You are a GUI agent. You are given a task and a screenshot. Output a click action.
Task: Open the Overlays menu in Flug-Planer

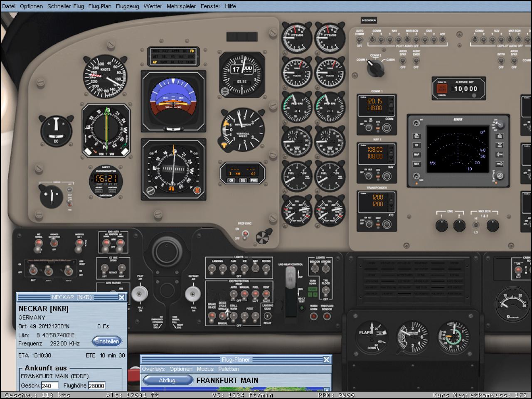(153, 369)
